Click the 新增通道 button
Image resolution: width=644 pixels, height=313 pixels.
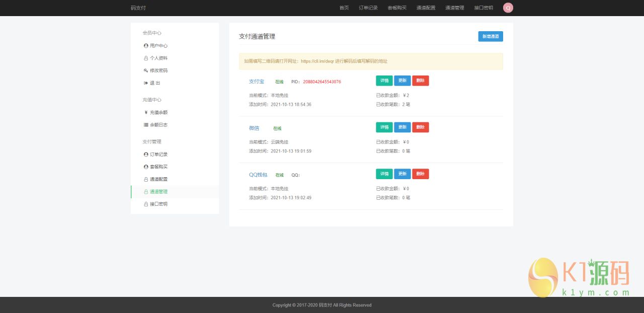pos(491,36)
